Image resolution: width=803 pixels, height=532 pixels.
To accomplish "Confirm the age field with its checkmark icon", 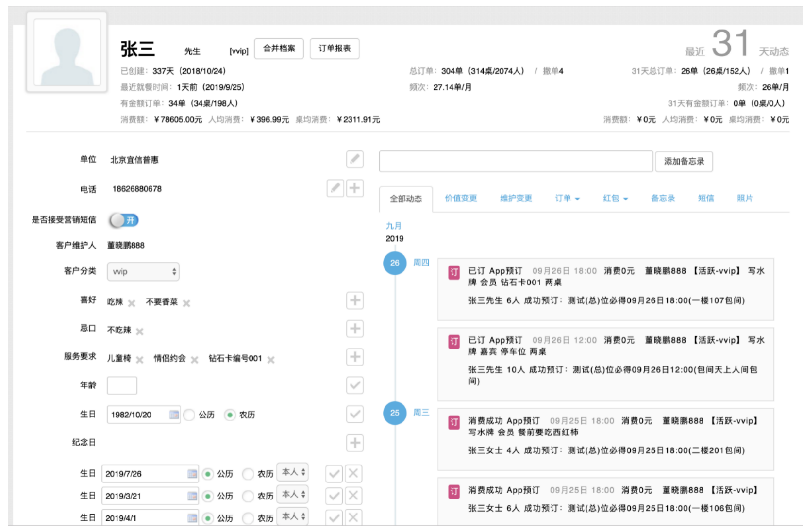I will (x=354, y=385).
